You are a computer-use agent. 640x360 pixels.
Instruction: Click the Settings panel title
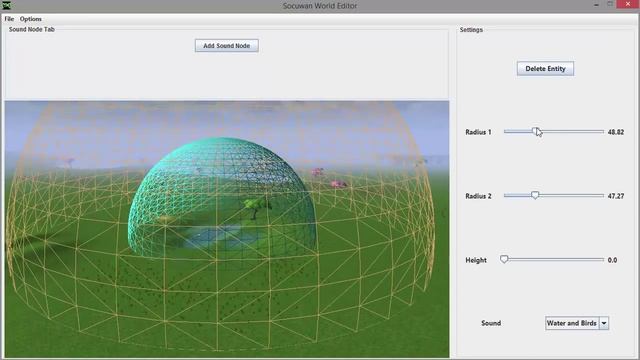point(471,30)
